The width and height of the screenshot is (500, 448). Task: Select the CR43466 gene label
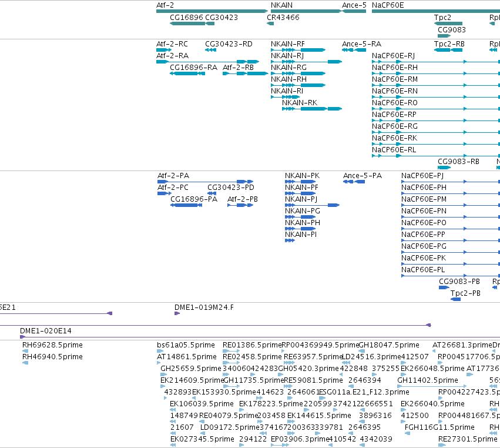click(283, 18)
